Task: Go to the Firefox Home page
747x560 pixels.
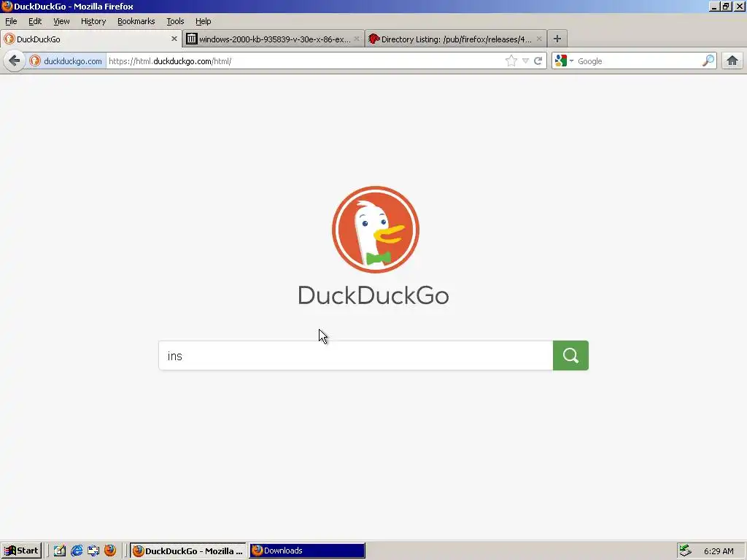Action: coord(732,61)
